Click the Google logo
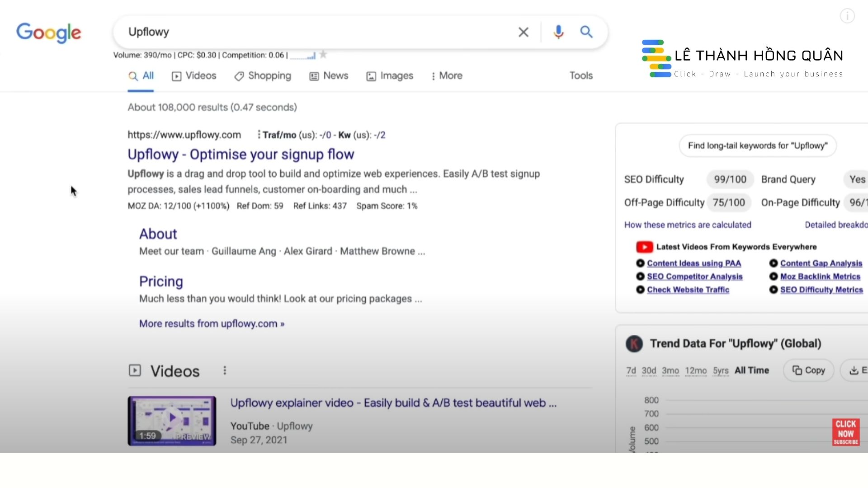Image resolution: width=868 pixels, height=488 pixels. (x=48, y=33)
